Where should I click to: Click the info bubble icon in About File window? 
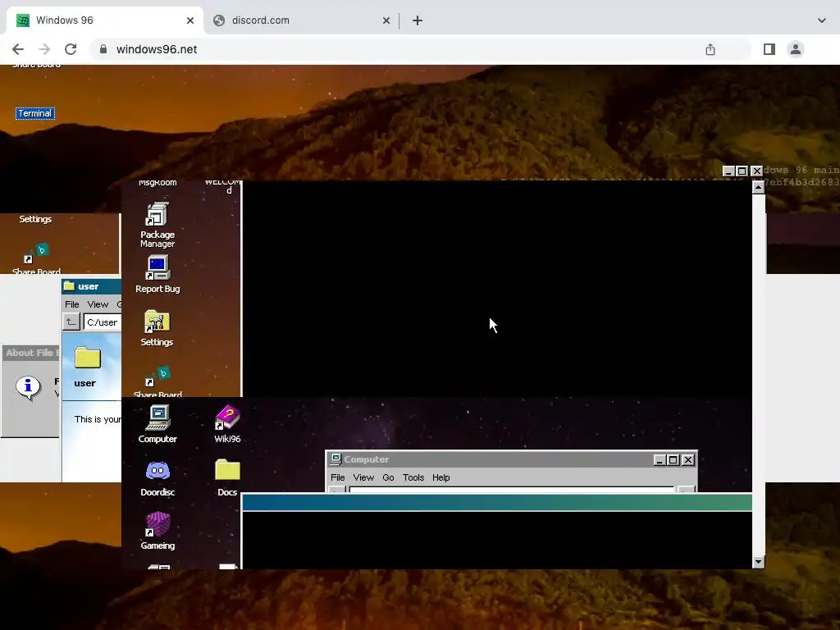[x=28, y=387]
